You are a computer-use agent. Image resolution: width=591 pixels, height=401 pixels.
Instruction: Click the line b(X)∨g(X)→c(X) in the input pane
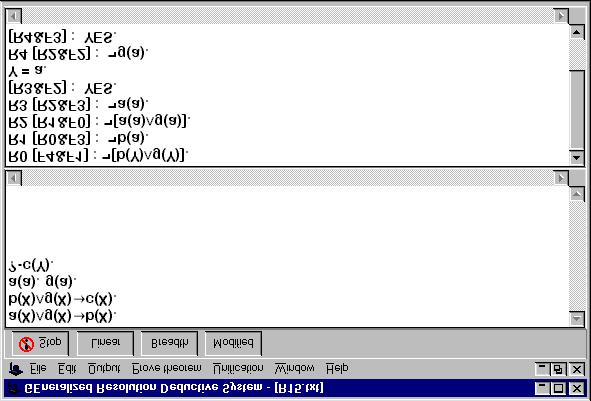click(62, 299)
